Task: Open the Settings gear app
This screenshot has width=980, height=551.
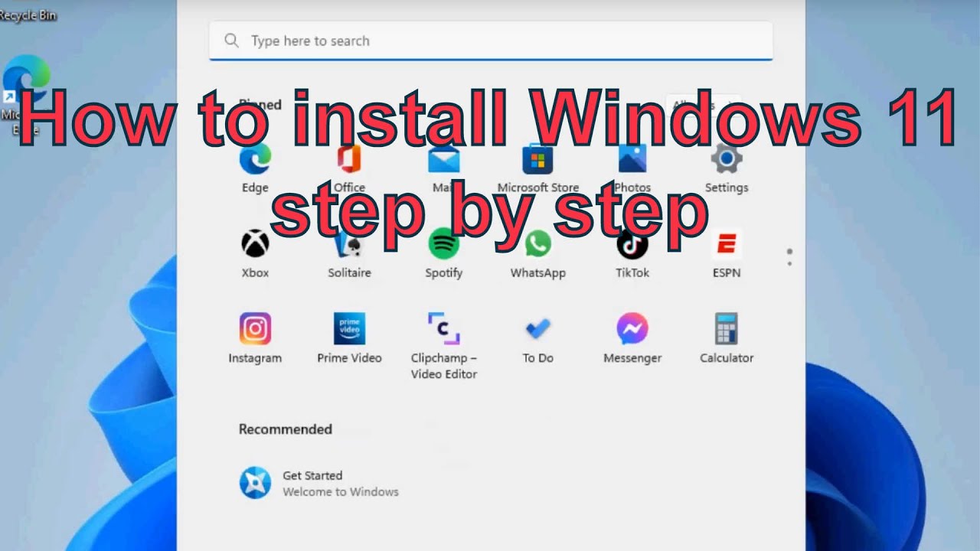Action: [x=727, y=168]
